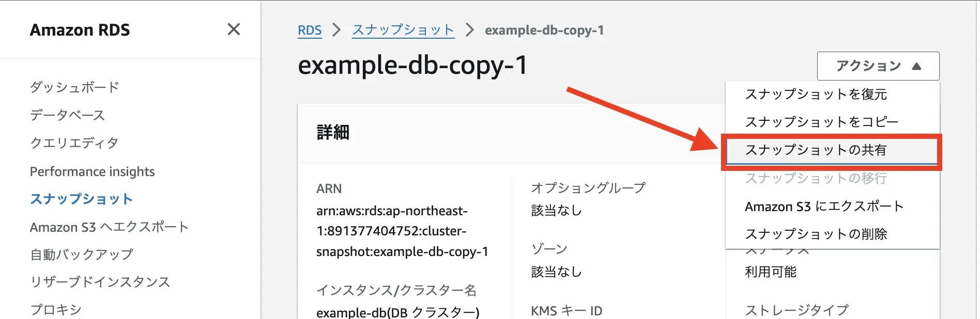The width and height of the screenshot is (980, 319).
Task: Open クエリエディタ from the sidebar
Action: (74, 143)
